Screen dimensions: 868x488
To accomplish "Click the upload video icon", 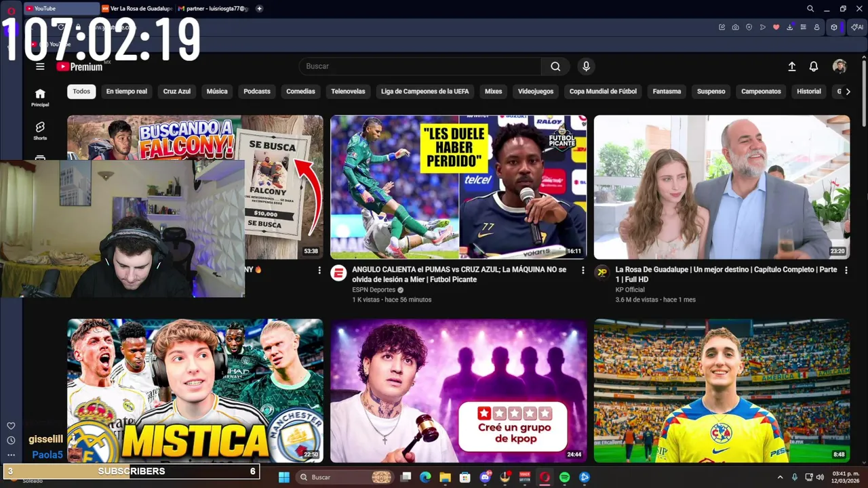I will coord(791,66).
